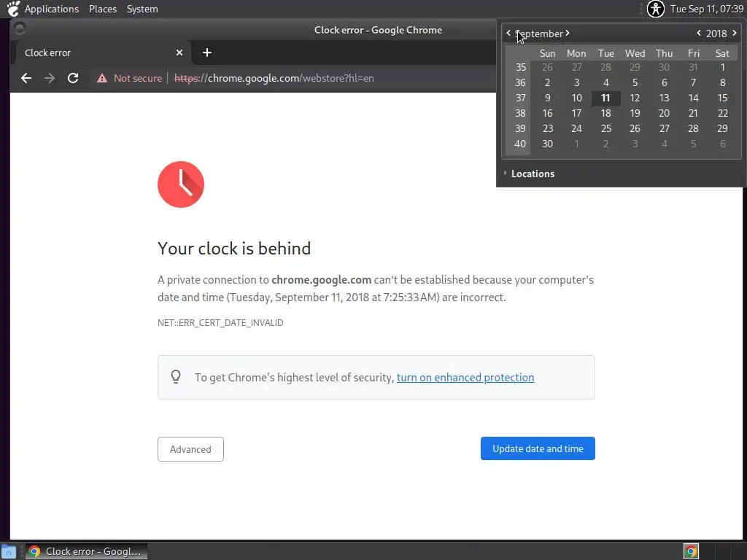Viewport: 747px width, 560px height.
Task: Switch to Clock error window in taskbar
Action: (86, 551)
